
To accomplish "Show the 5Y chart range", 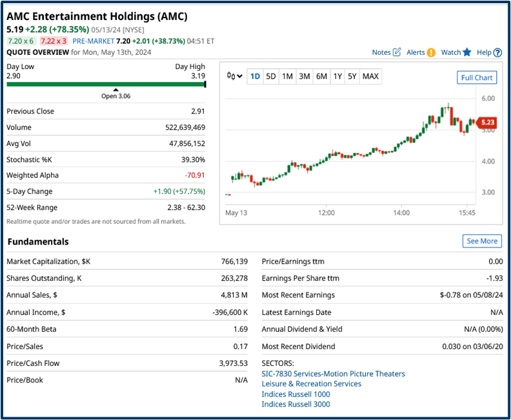I will click(352, 76).
